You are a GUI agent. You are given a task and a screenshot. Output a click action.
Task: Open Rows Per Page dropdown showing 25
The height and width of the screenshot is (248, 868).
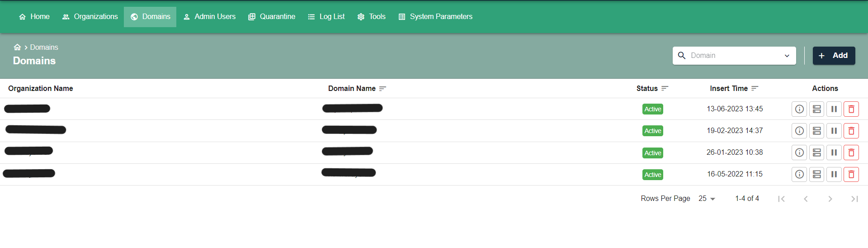707,199
